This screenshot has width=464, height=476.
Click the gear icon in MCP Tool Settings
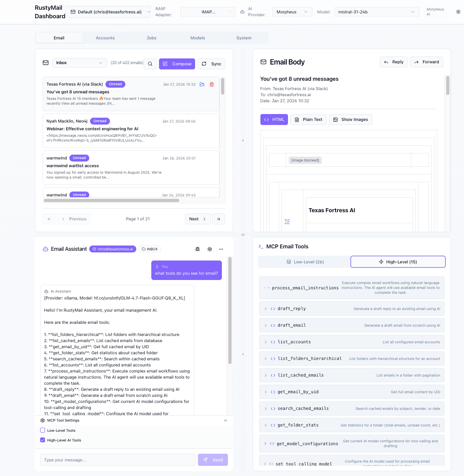[43, 420]
